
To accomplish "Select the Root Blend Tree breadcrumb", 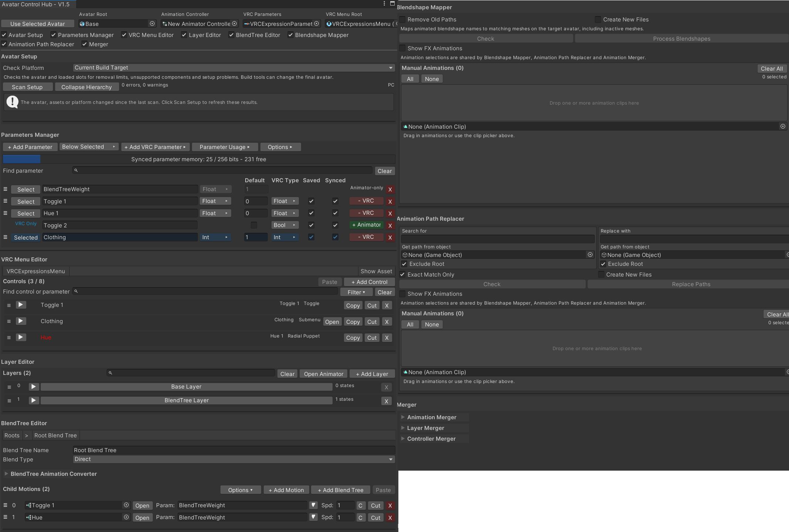I will pyautogui.click(x=55, y=436).
